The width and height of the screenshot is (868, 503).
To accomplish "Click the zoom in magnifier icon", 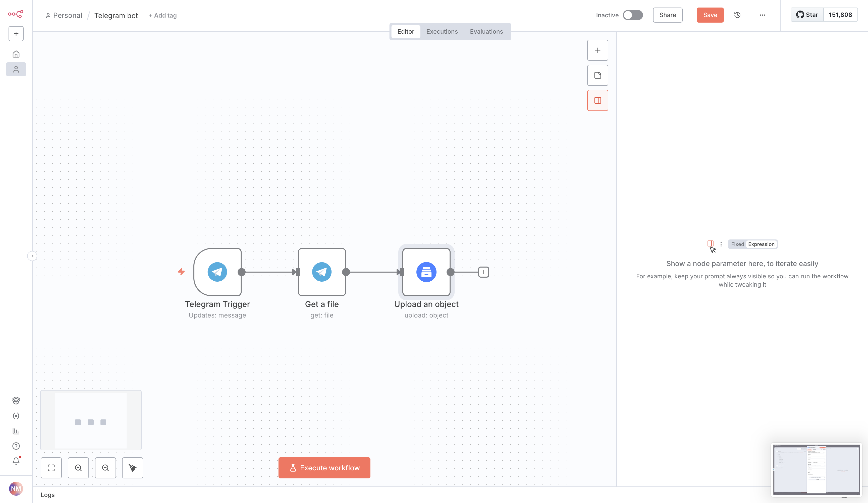I will coord(78,468).
